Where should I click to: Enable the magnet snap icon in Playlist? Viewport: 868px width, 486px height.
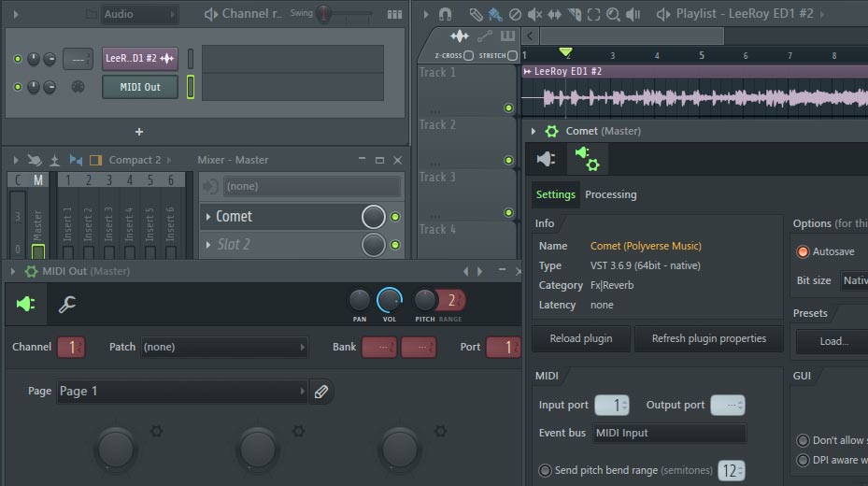445,14
